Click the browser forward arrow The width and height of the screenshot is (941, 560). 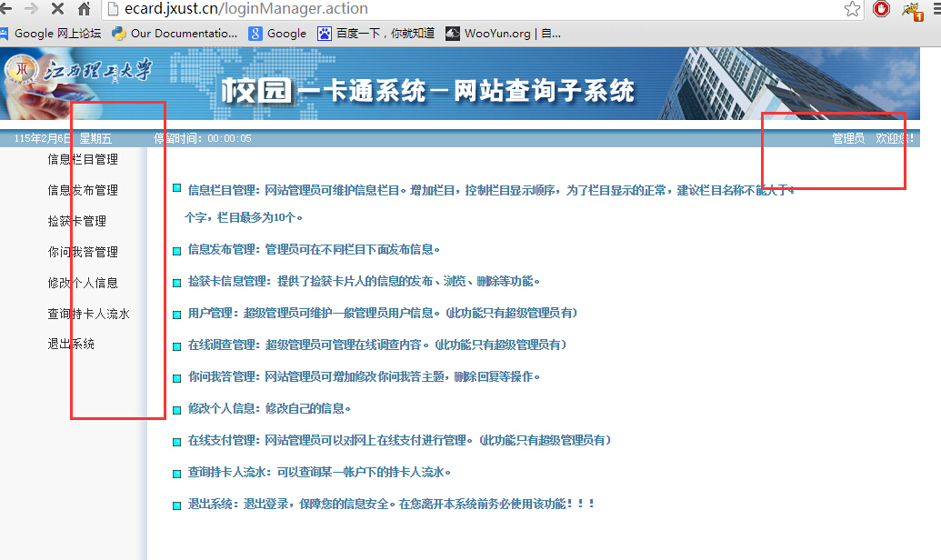31,8
